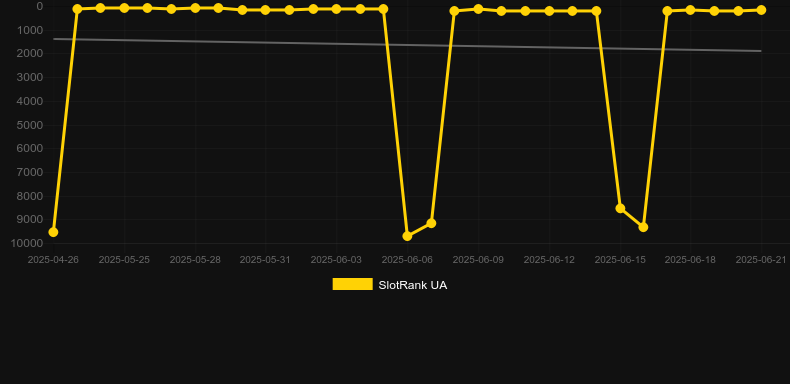Select the data point for 2025-04-26
This screenshot has height=384, width=790.
click(53, 232)
